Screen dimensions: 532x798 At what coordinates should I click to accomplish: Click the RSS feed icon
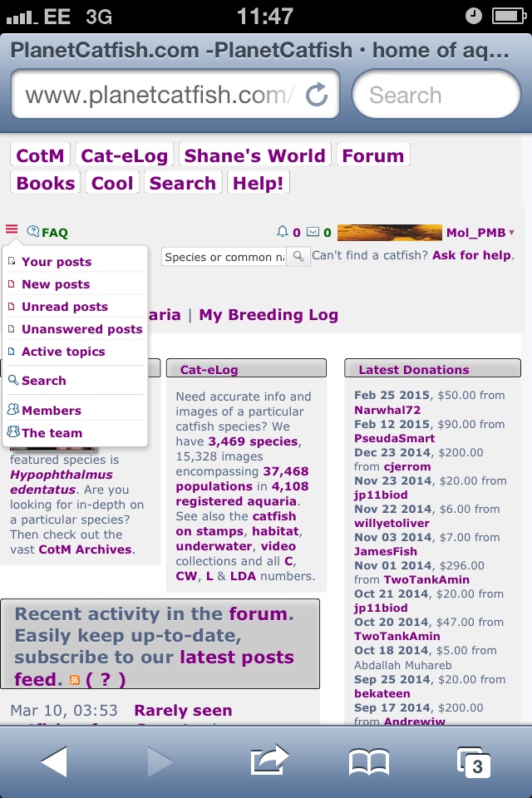[x=74, y=680]
